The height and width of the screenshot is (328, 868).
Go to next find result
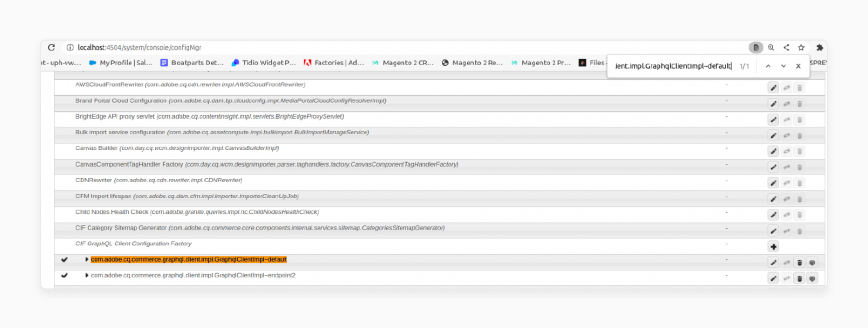point(783,66)
